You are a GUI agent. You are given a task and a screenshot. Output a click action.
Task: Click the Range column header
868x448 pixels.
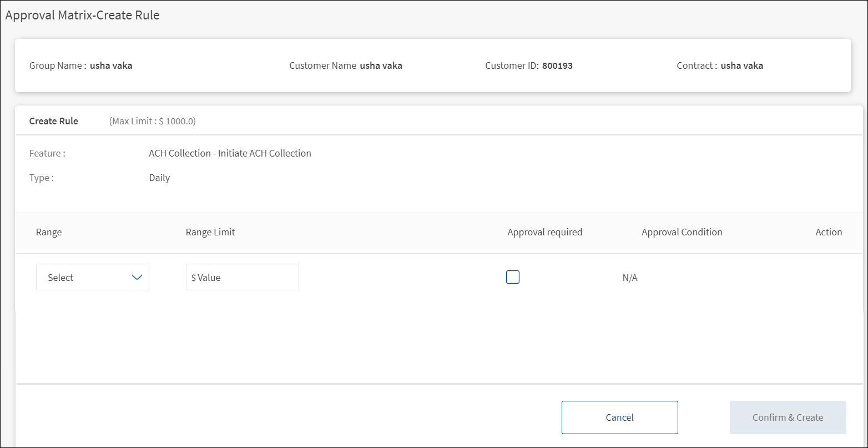pyautogui.click(x=49, y=232)
